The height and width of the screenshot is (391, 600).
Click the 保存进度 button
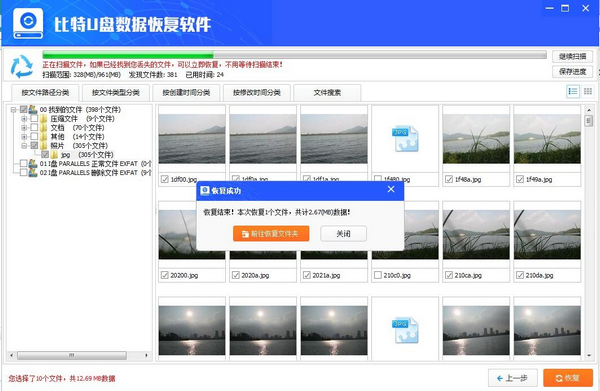pos(572,72)
